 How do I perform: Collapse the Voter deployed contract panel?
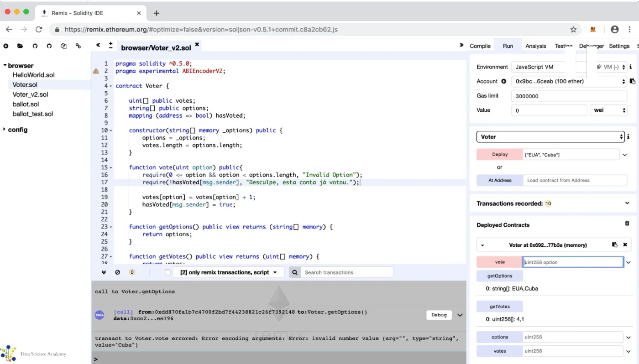(x=482, y=245)
